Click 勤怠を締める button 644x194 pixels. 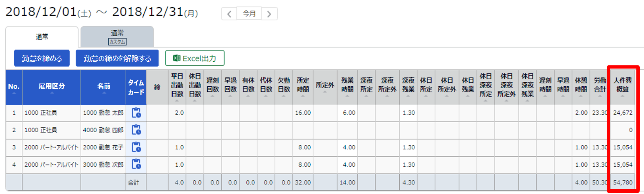pyautogui.click(x=42, y=58)
